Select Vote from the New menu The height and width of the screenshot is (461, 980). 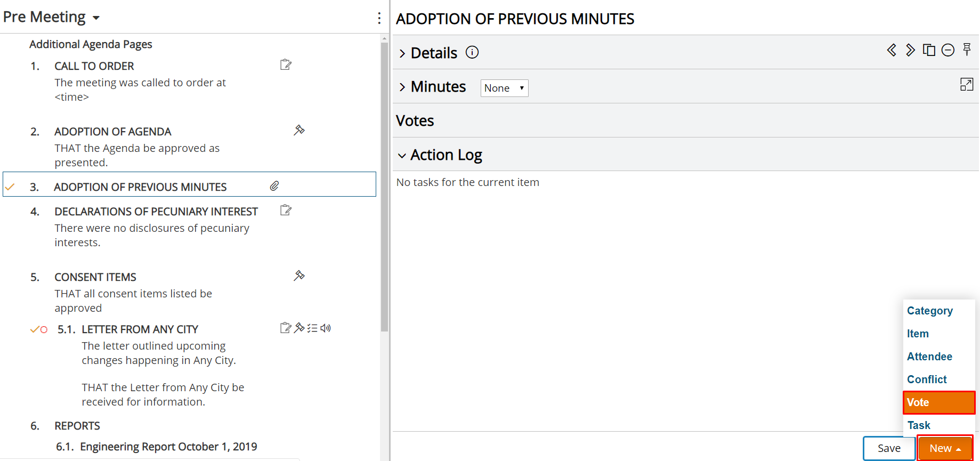coord(939,402)
